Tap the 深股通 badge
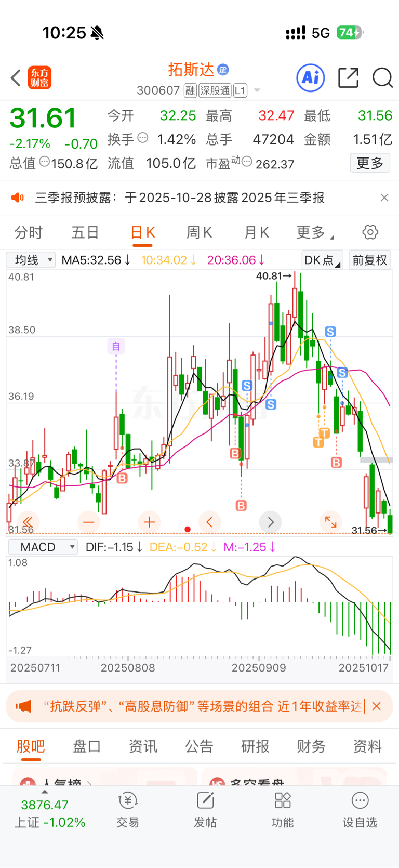 click(x=215, y=91)
